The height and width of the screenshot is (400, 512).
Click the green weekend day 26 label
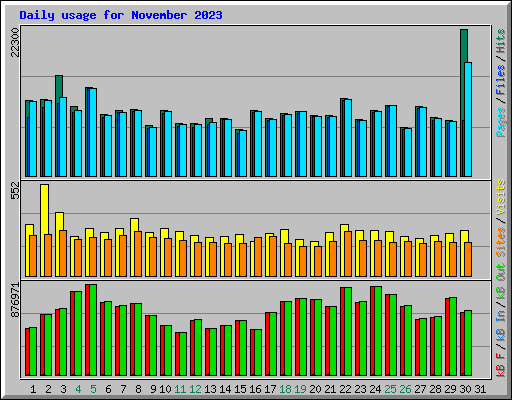click(x=405, y=389)
